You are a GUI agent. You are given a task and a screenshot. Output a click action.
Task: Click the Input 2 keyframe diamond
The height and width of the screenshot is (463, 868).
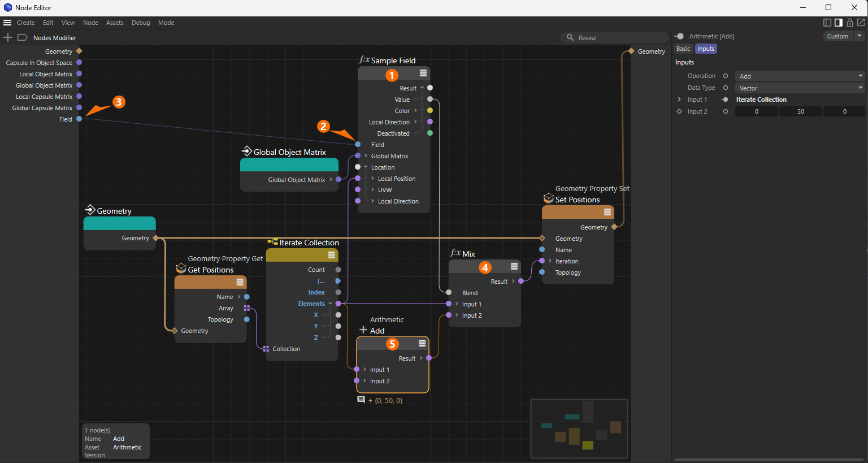click(679, 111)
